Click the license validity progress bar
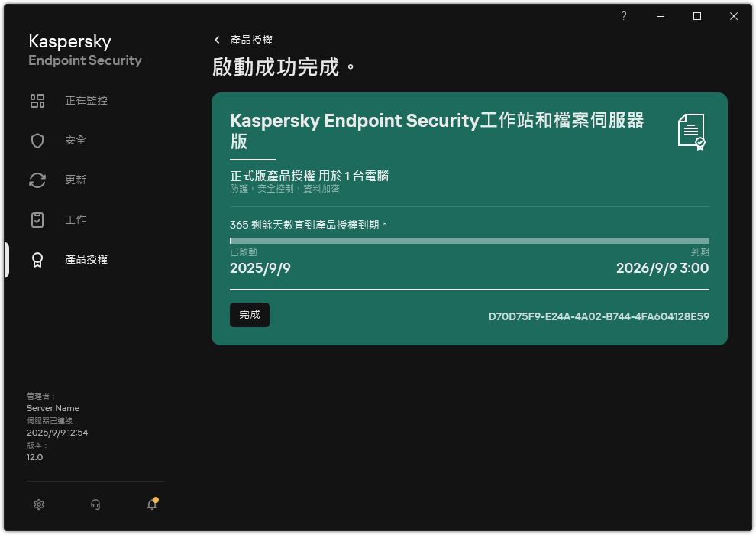Image resolution: width=756 pixels, height=535 pixels. click(469, 240)
